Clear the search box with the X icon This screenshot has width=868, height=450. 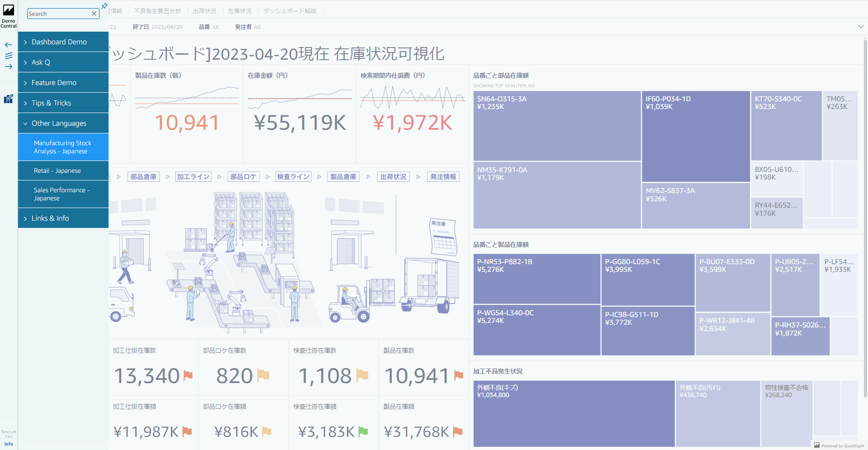click(x=94, y=14)
